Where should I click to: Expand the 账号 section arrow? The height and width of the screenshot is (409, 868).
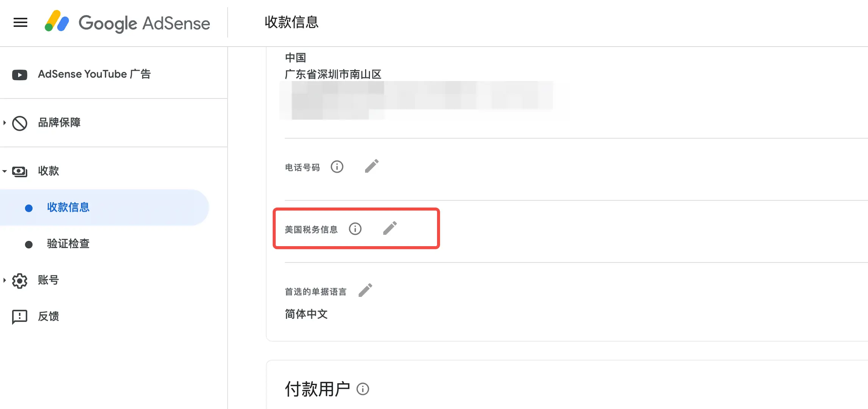5,280
